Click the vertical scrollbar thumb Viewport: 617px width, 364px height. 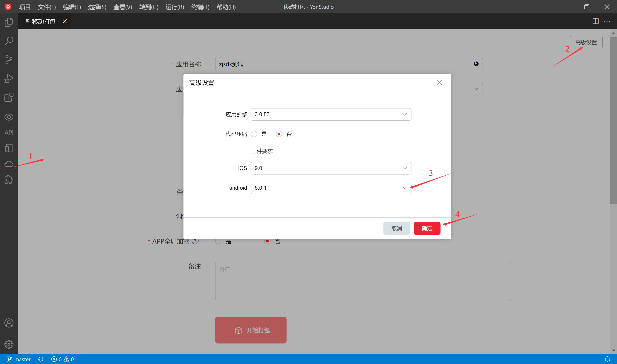613,120
